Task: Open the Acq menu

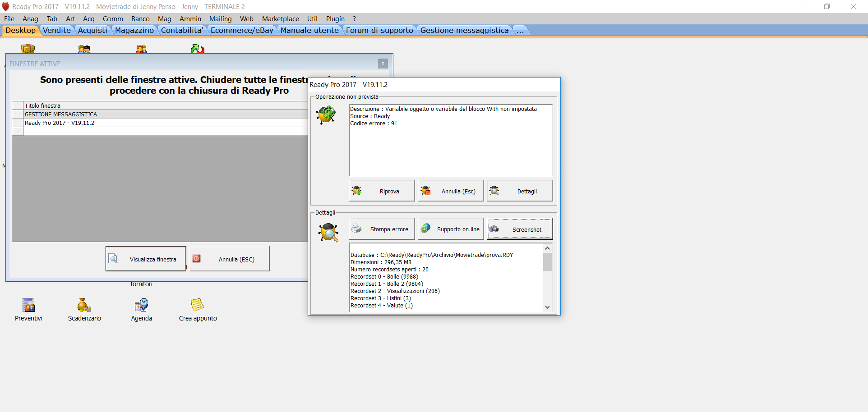Action: point(89,18)
